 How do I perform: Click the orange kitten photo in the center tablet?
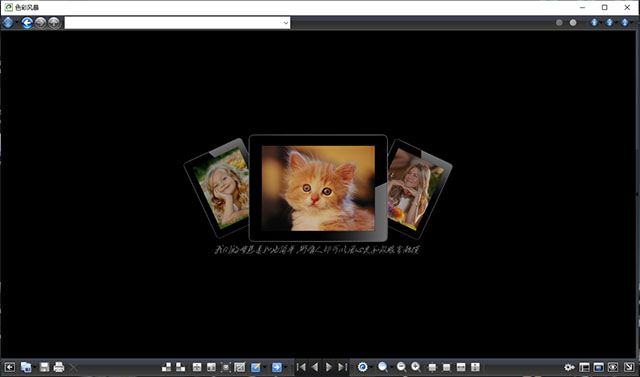(318, 188)
